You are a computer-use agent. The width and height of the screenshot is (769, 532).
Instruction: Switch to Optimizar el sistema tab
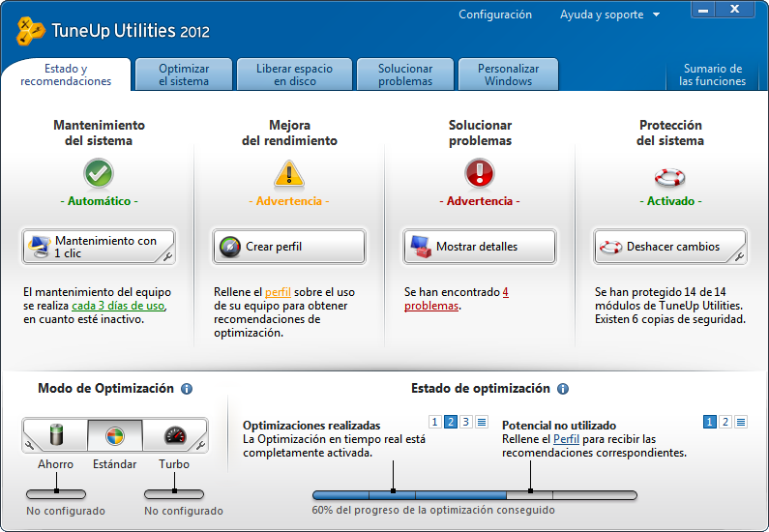184,74
